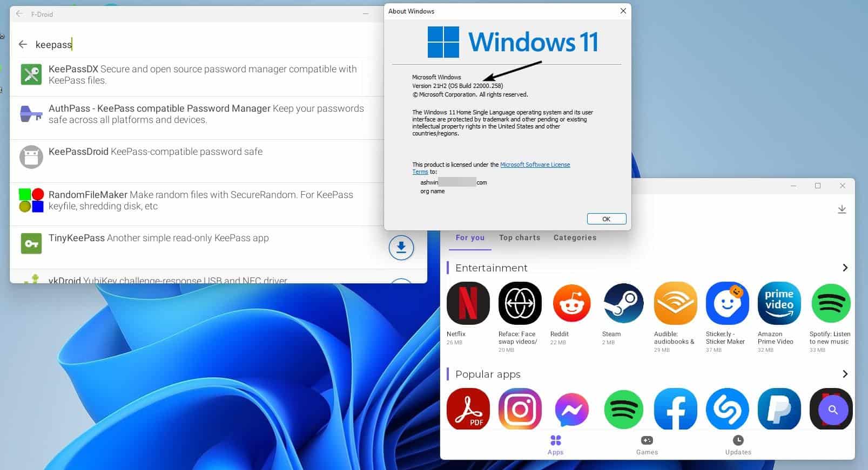The width and height of the screenshot is (868, 470).
Task: Open the Categories tab
Action: [x=575, y=237]
